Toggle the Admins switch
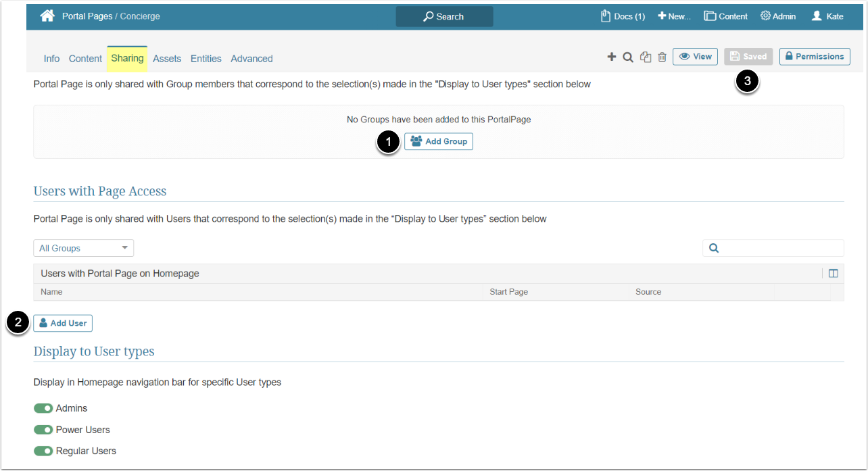 (x=43, y=408)
